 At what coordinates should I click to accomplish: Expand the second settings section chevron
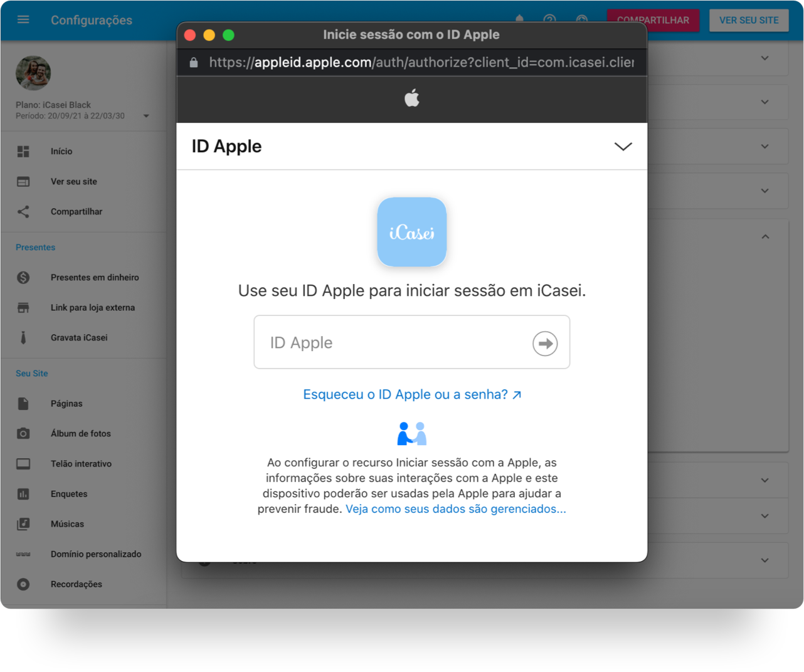pyautogui.click(x=765, y=102)
